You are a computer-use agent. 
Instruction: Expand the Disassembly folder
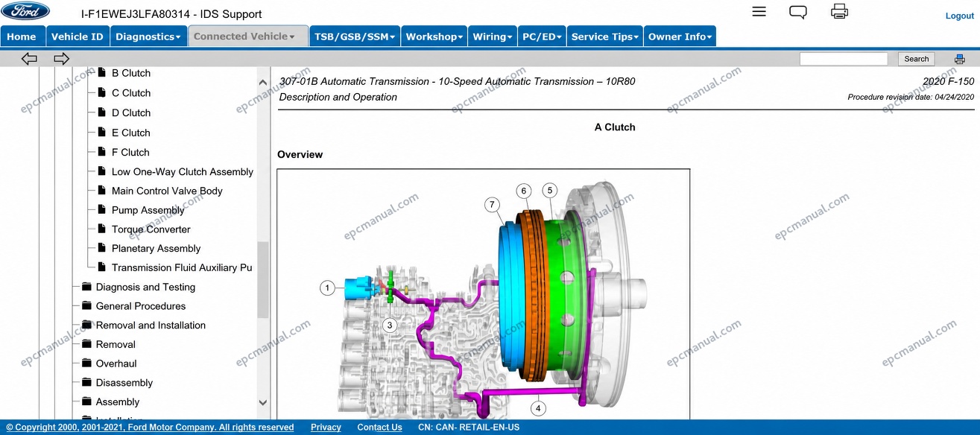tap(124, 383)
